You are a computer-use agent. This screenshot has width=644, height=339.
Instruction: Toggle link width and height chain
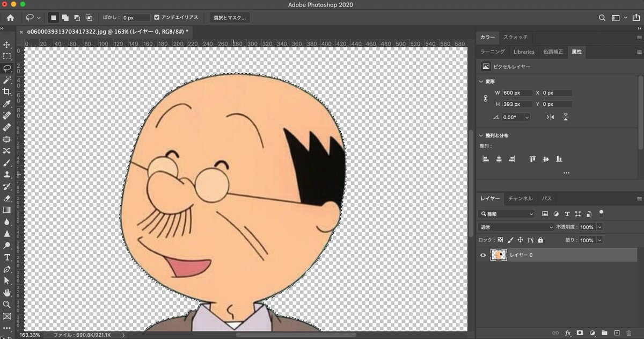click(485, 99)
